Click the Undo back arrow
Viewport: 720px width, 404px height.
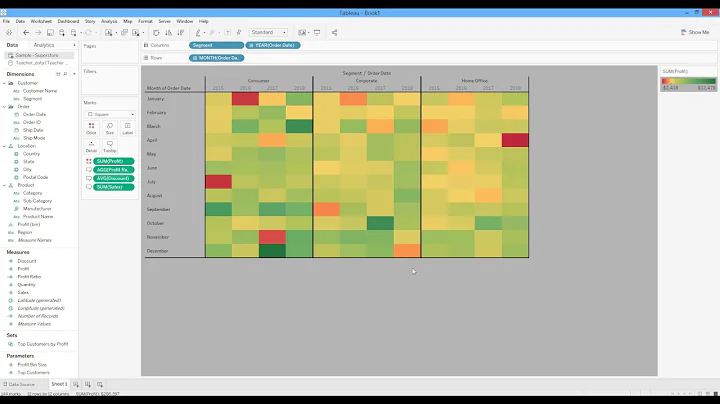(x=26, y=33)
